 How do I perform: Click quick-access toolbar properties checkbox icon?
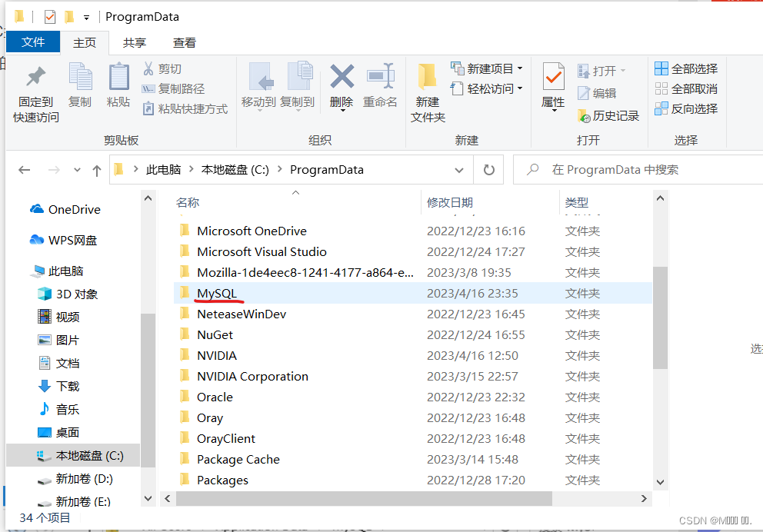(50, 17)
